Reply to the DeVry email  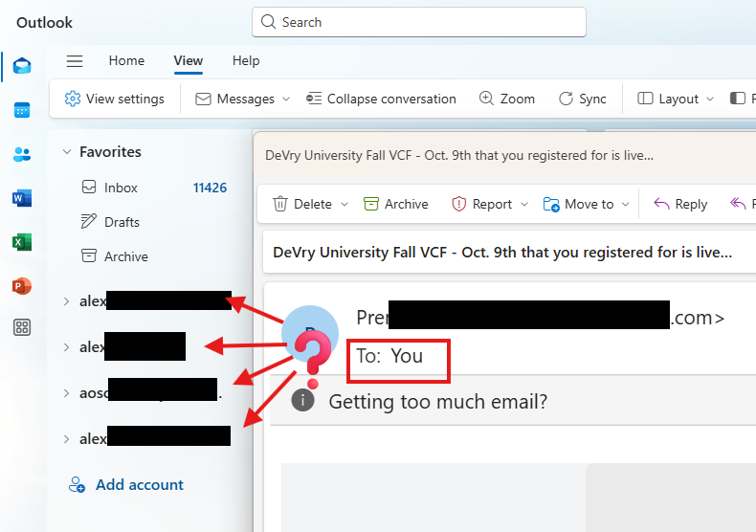coord(680,205)
